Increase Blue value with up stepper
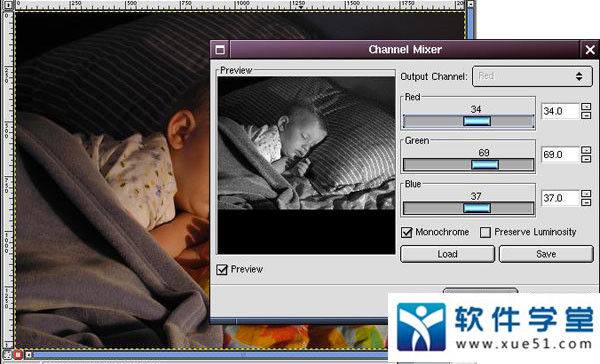600x364 pixels. (x=586, y=194)
